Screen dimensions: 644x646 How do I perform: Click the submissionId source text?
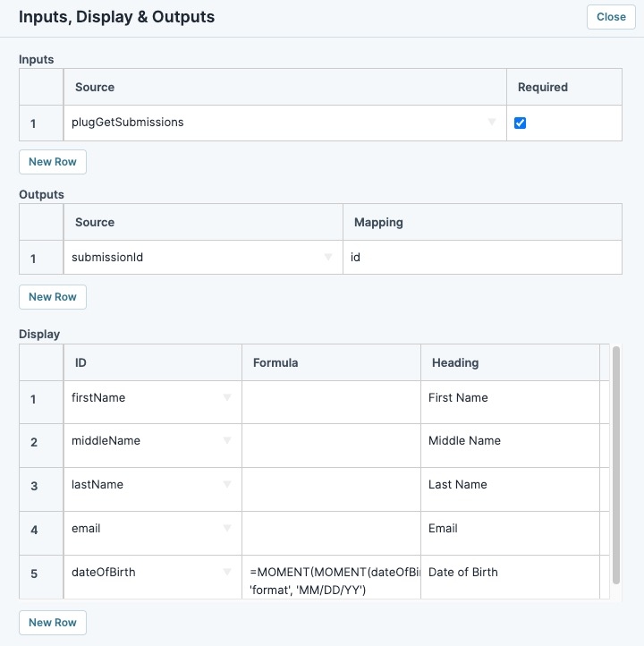[x=107, y=257]
